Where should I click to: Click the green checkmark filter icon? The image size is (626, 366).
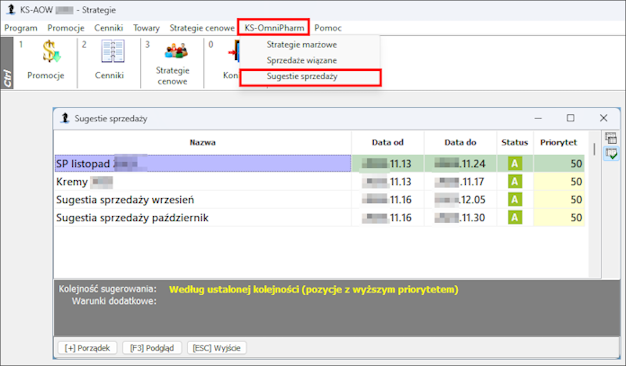pyautogui.click(x=610, y=154)
